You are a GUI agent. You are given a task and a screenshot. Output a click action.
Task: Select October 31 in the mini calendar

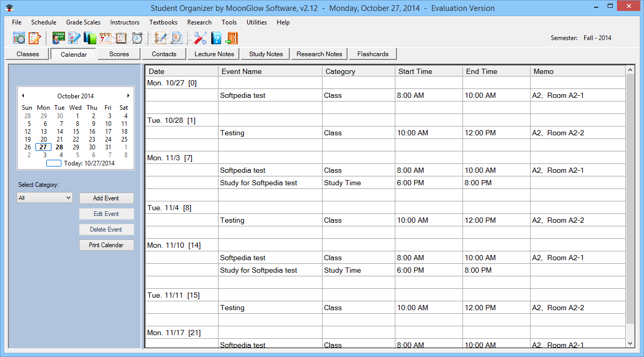coord(108,147)
